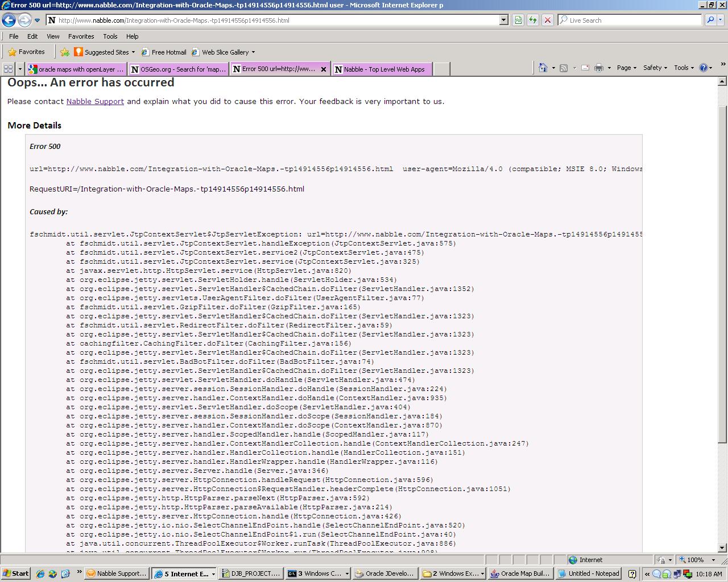Open Quick Tabs grid view icon
The height and width of the screenshot is (582, 728).
[8, 69]
